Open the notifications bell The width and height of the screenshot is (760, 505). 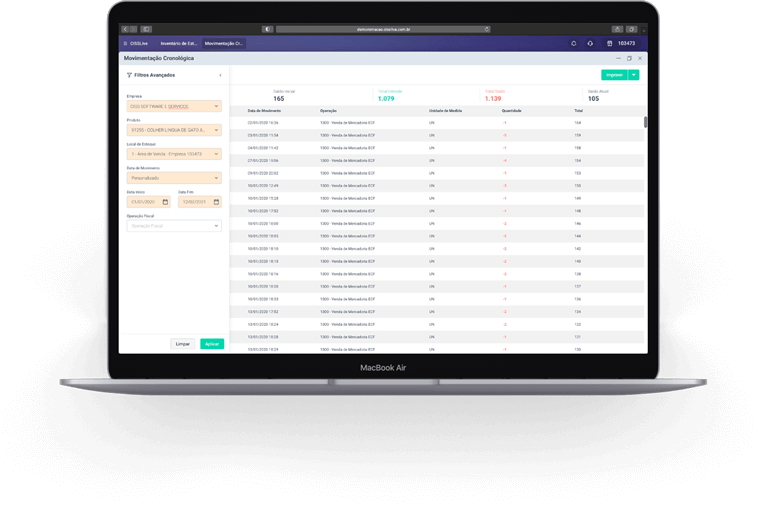(x=573, y=44)
